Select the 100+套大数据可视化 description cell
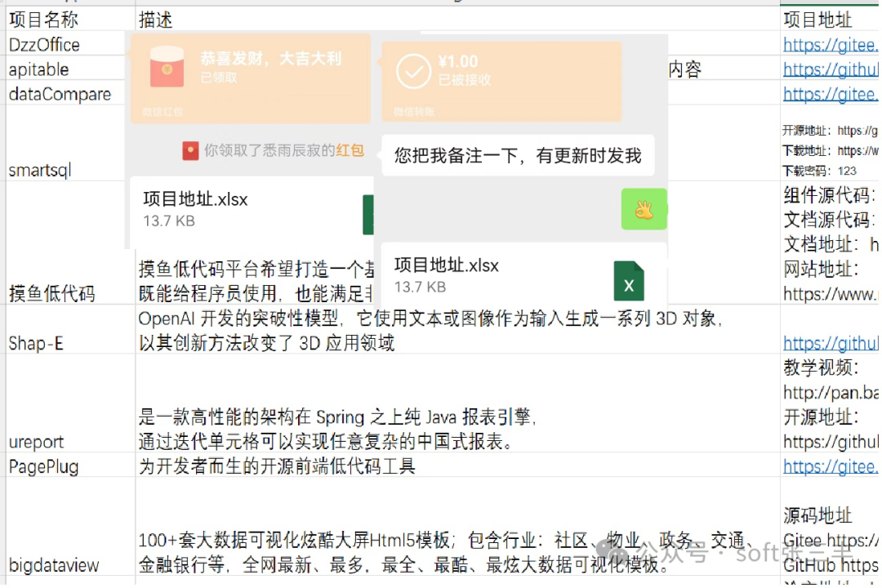Screen dimensions: 882x588 (x=457, y=527)
